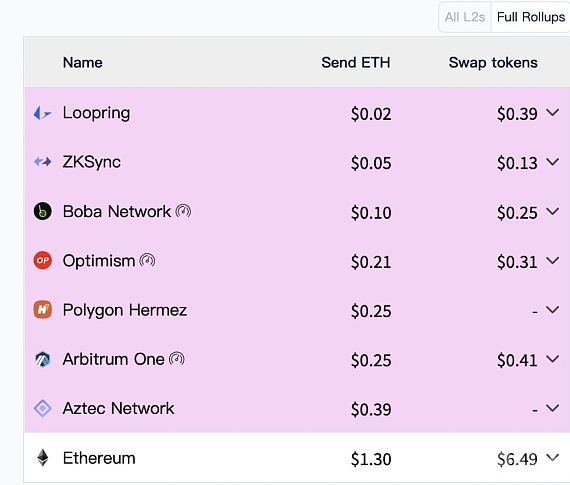Image resolution: width=570 pixels, height=485 pixels.
Task: Switch to the All L2s tab
Action: coord(465,17)
